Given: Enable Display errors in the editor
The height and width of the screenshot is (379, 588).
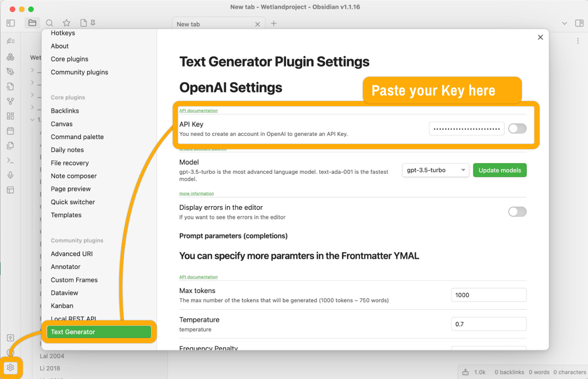Looking at the screenshot, I should 517,212.
